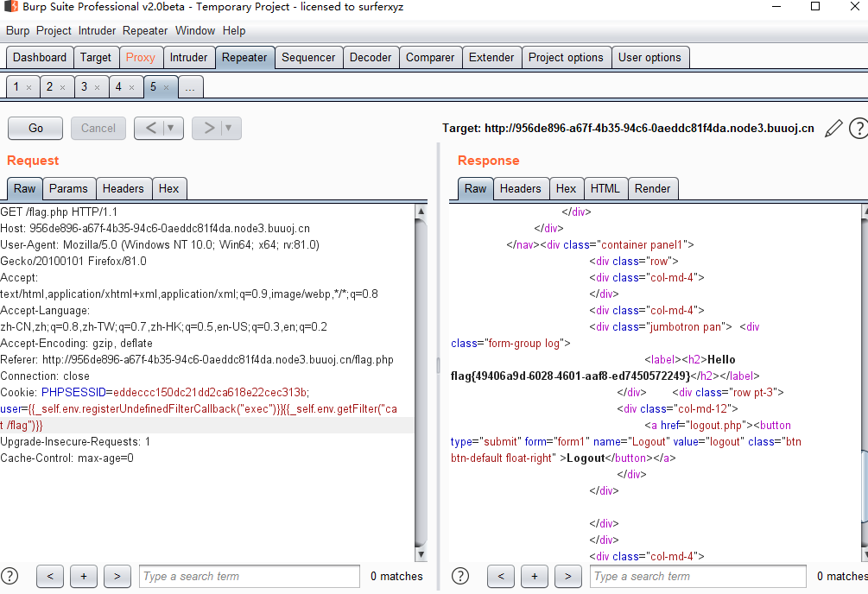Open the Intruder menu

(x=97, y=31)
